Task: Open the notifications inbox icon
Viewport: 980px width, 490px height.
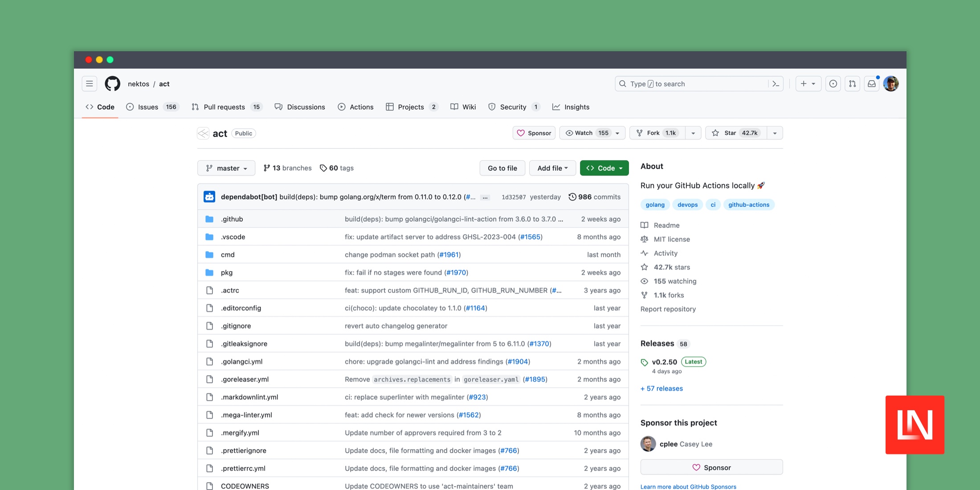Action: 872,84
